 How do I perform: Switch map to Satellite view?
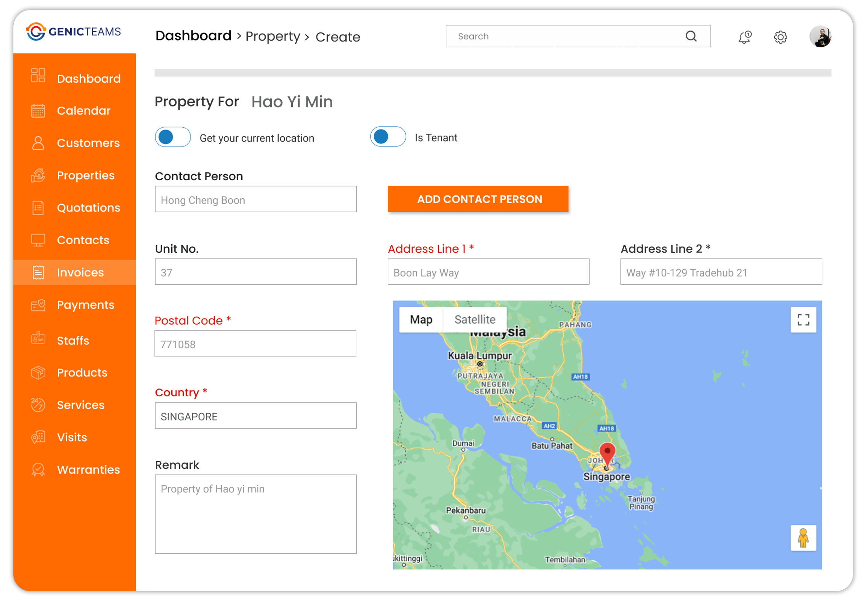point(475,320)
